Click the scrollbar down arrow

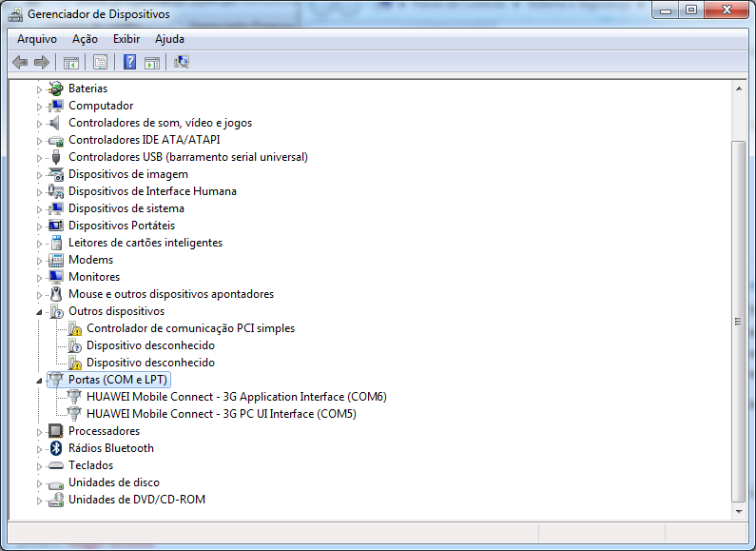click(739, 511)
